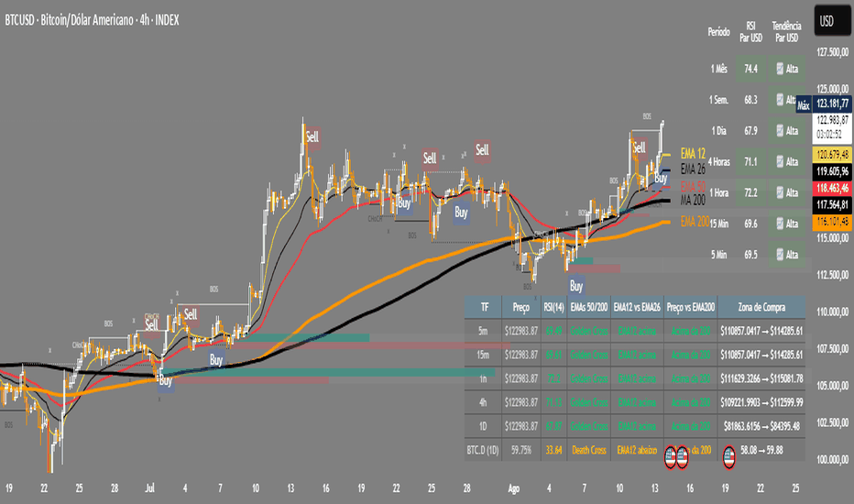
Task: Click the buy zone $111629.3266 → $115081.78
Action: click(761, 378)
